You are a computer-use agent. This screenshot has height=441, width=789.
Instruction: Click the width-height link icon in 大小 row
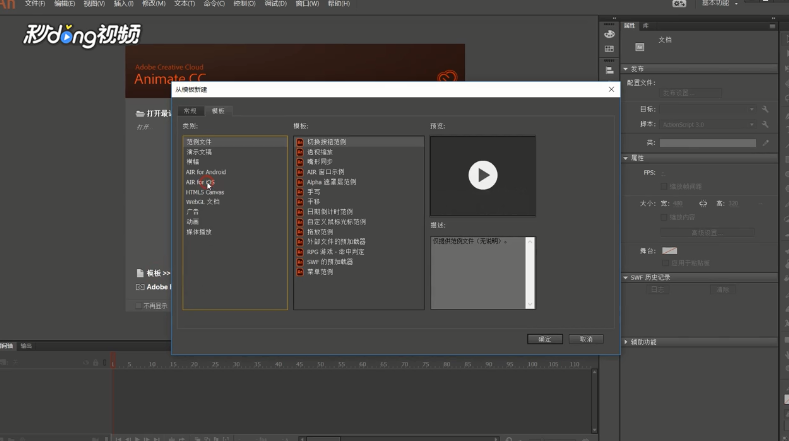click(703, 203)
